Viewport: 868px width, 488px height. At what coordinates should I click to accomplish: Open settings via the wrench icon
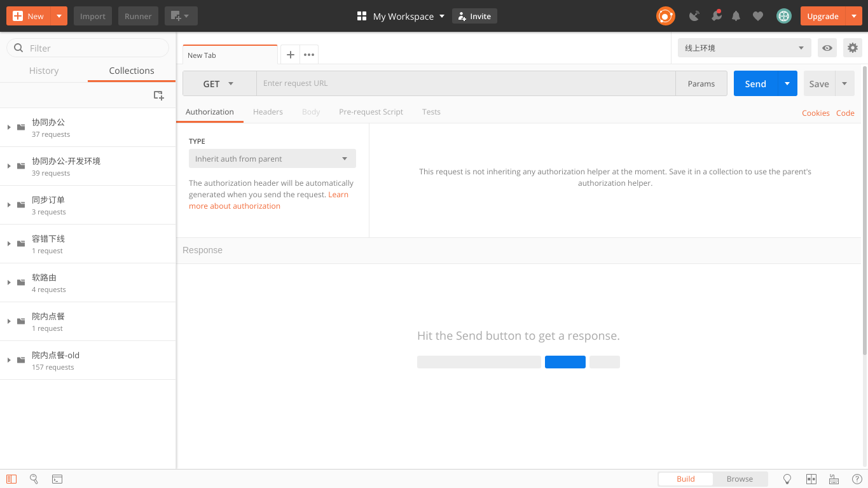pyautogui.click(x=716, y=16)
